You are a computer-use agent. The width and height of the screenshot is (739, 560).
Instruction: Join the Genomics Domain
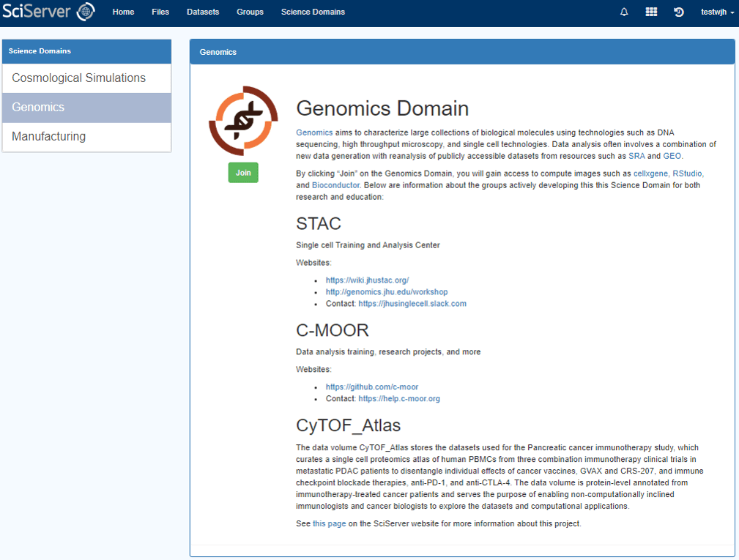pyautogui.click(x=243, y=173)
